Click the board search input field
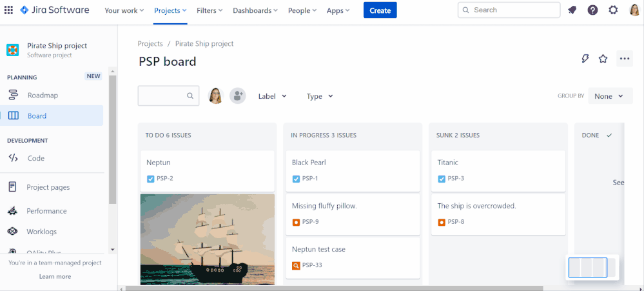Screen dimensions: 644x291 [x=168, y=95]
